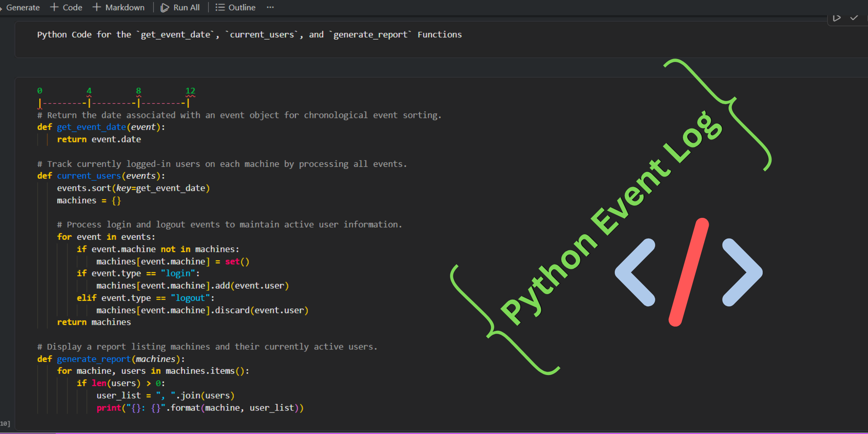Click the 'elif event.type == "logout":' line
The height and width of the screenshot is (434, 868).
[x=146, y=298]
